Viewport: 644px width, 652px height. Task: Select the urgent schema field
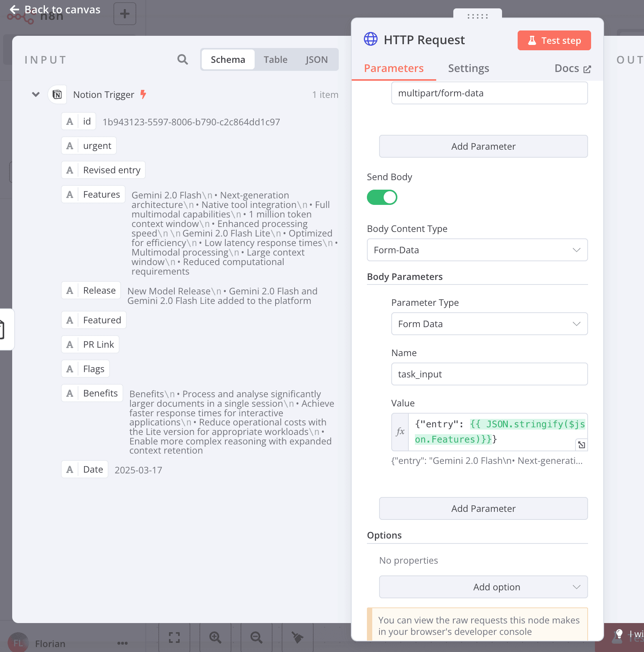tap(89, 146)
